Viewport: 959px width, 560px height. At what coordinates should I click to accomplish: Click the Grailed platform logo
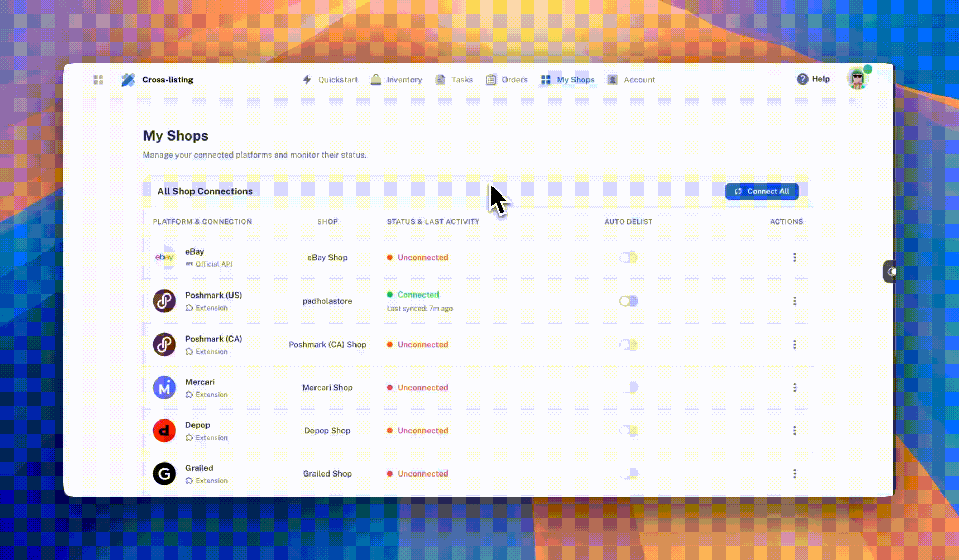(x=164, y=474)
